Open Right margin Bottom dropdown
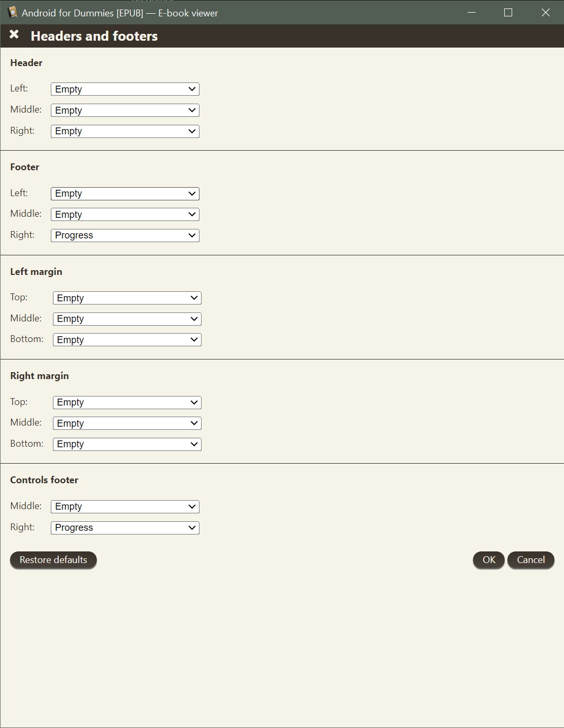 click(127, 444)
